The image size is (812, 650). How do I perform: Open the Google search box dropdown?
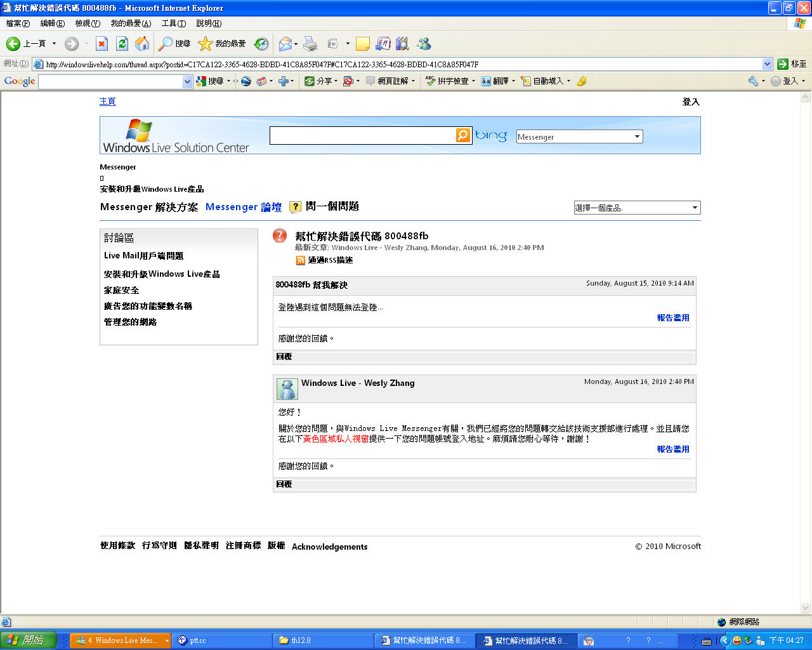point(187,81)
